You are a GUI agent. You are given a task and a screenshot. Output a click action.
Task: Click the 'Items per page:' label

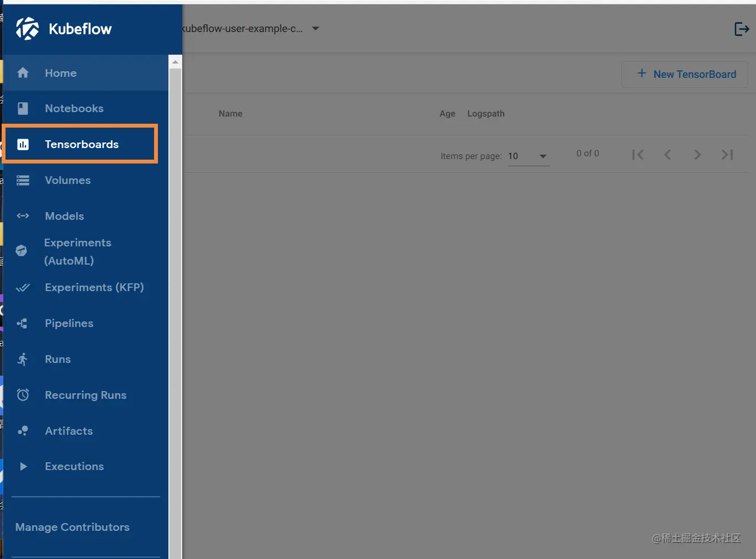(471, 156)
